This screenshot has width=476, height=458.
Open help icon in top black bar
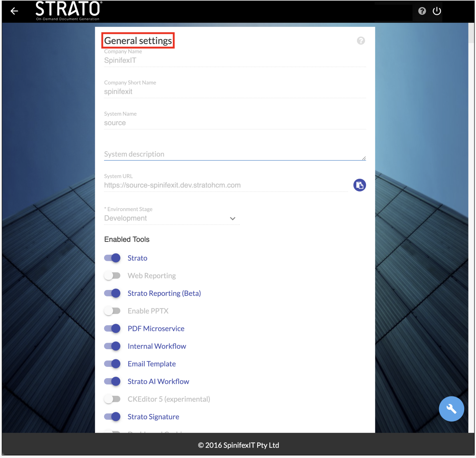tap(422, 11)
